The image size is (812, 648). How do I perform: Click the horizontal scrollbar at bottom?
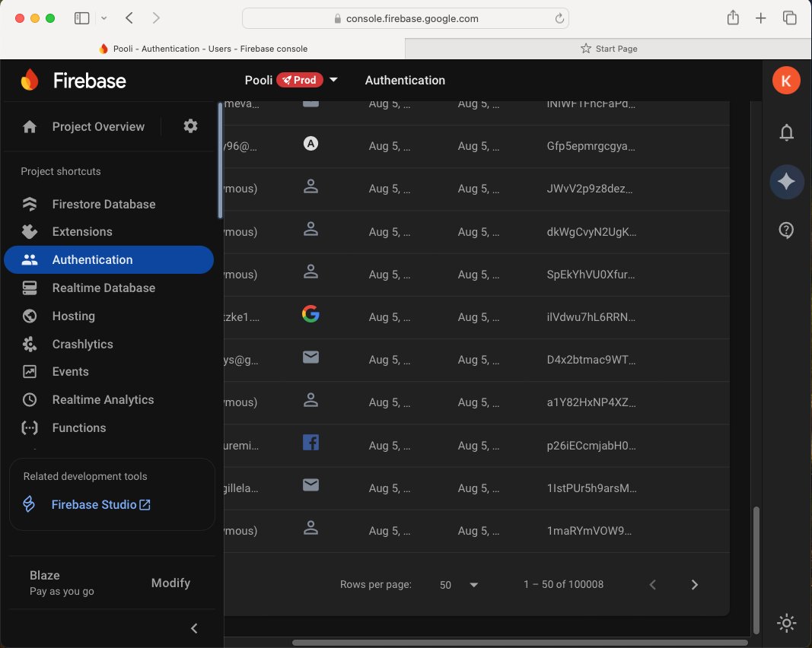[x=520, y=643]
